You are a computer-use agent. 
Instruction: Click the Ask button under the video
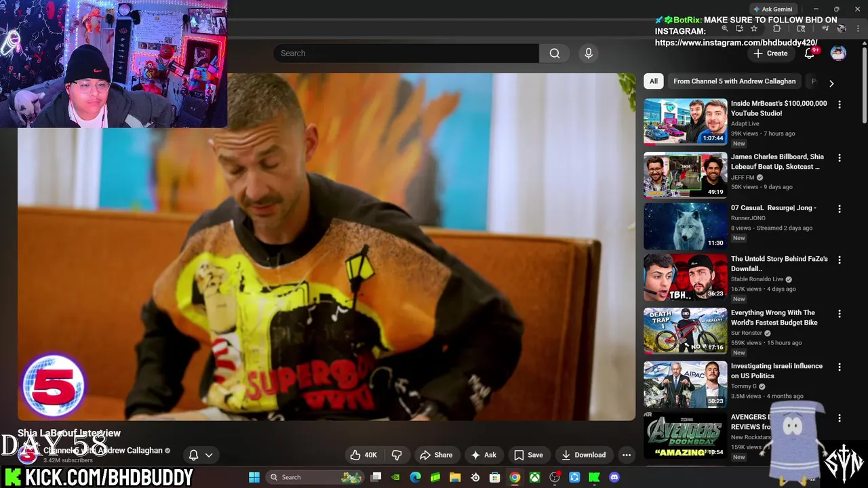pos(484,455)
